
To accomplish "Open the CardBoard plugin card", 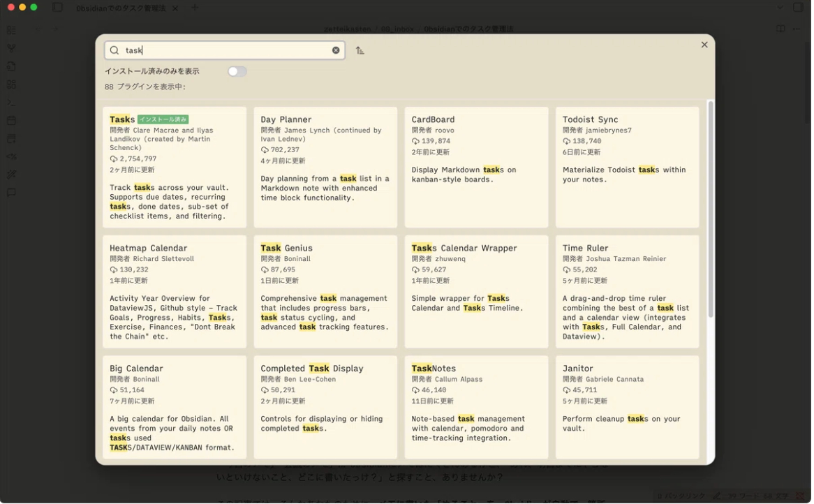I will pyautogui.click(x=477, y=167).
